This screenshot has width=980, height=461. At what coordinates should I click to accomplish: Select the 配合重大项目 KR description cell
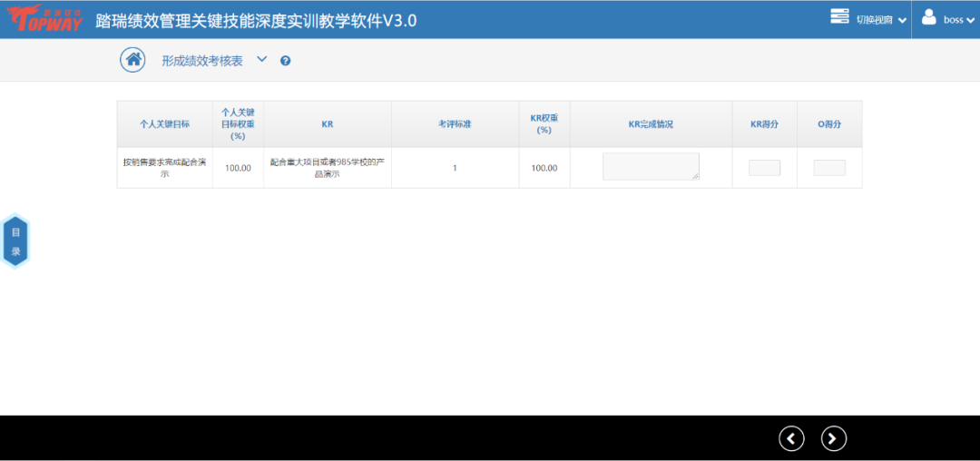tap(328, 168)
